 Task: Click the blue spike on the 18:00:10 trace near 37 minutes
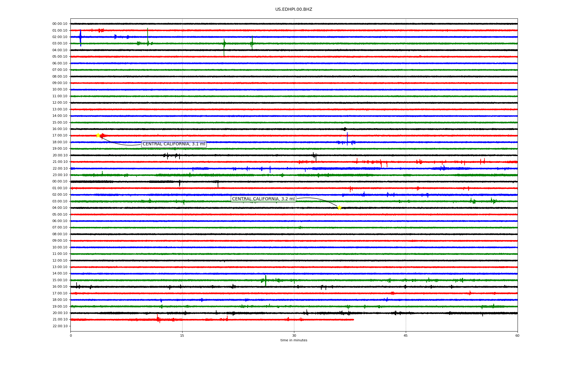tap(347, 139)
